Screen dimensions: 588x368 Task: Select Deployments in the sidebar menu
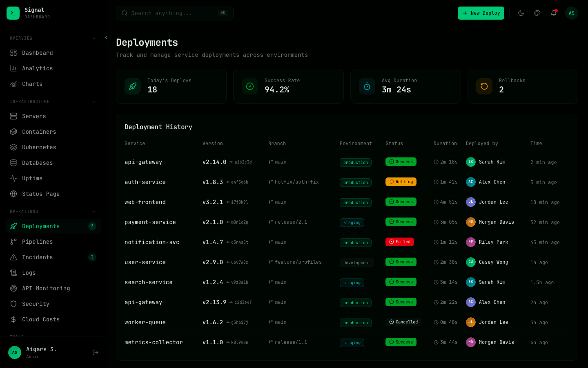pos(40,226)
